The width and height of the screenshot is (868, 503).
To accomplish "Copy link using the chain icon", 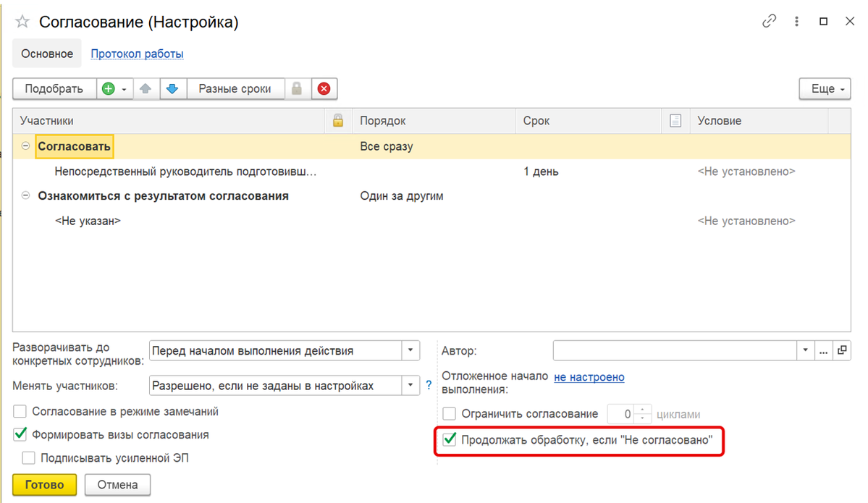I will [x=769, y=22].
